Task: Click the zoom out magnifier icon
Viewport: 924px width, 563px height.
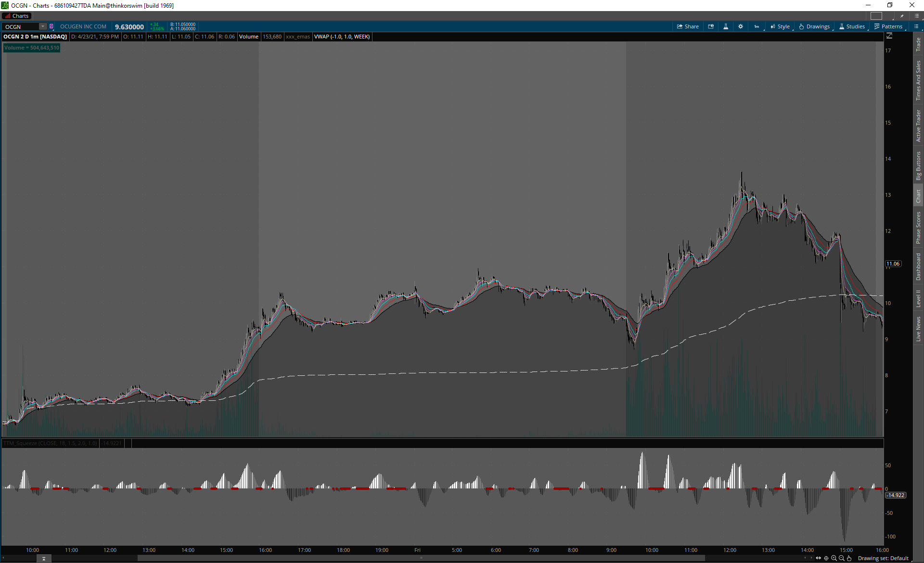Action: point(842,558)
